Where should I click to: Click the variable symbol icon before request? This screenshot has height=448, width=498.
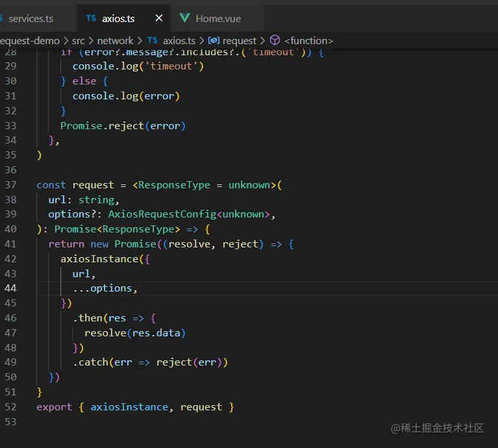point(214,40)
